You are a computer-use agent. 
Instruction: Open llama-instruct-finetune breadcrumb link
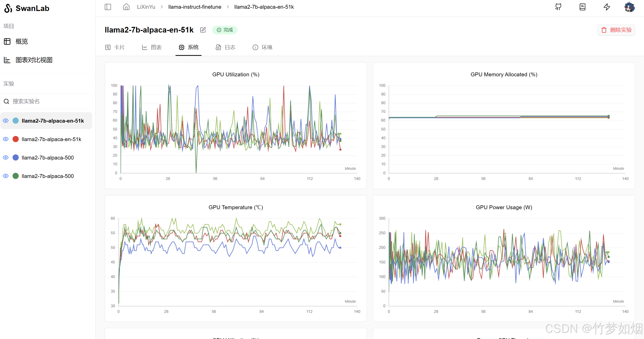tap(195, 7)
